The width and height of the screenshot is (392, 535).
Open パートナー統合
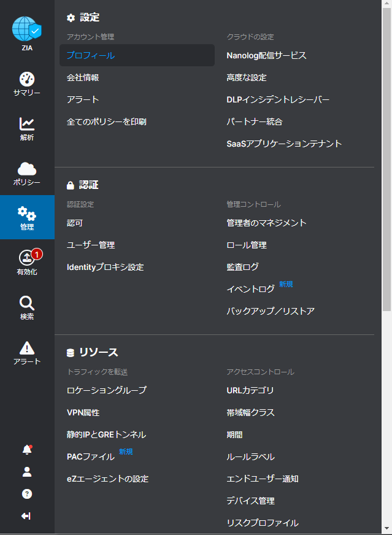pyautogui.click(x=255, y=122)
